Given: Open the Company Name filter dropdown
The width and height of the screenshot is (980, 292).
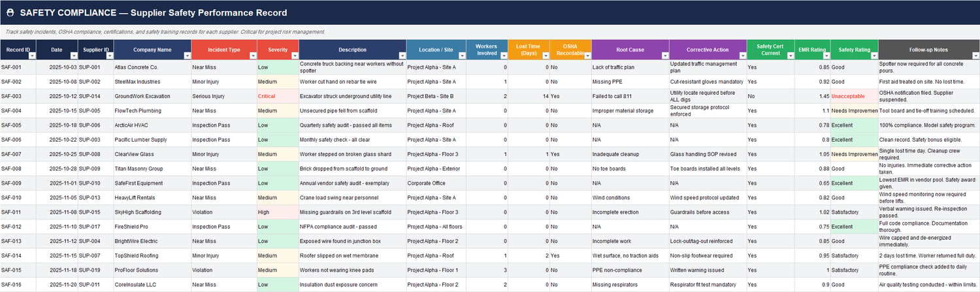Looking at the screenshot, I should click(x=187, y=56).
